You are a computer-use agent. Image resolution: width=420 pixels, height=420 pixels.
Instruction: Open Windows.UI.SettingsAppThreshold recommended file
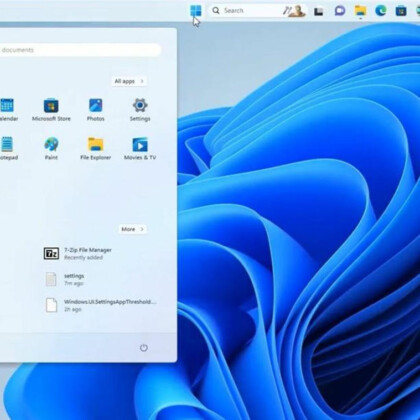100,305
